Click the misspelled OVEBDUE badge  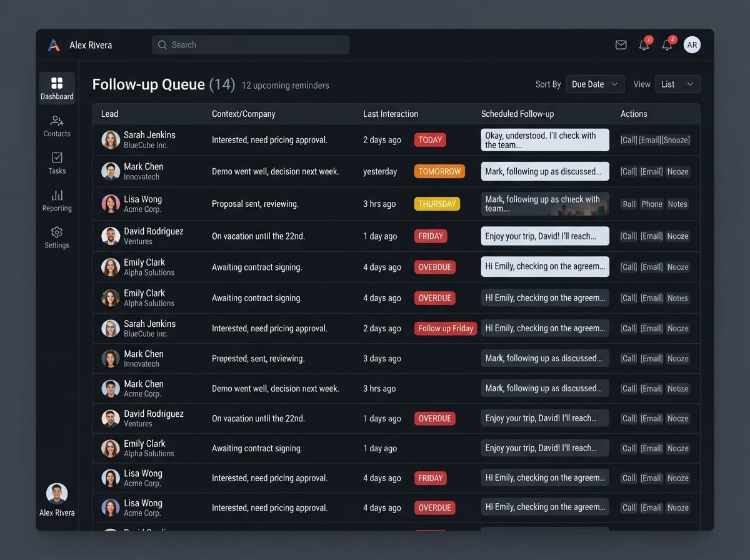tap(435, 267)
